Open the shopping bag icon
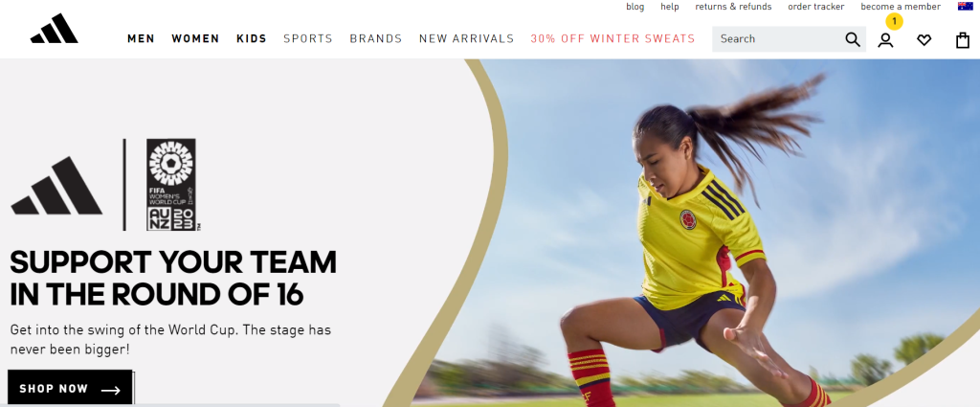The height and width of the screenshot is (407, 980). (x=963, y=40)
